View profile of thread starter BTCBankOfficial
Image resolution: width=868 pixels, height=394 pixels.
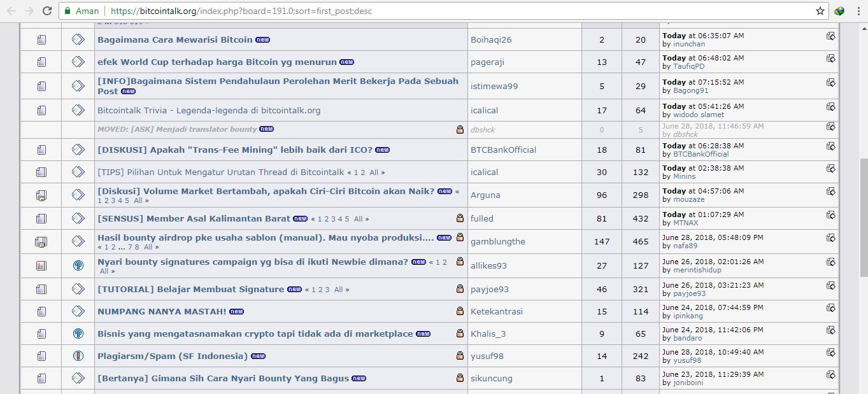[503, 150]
